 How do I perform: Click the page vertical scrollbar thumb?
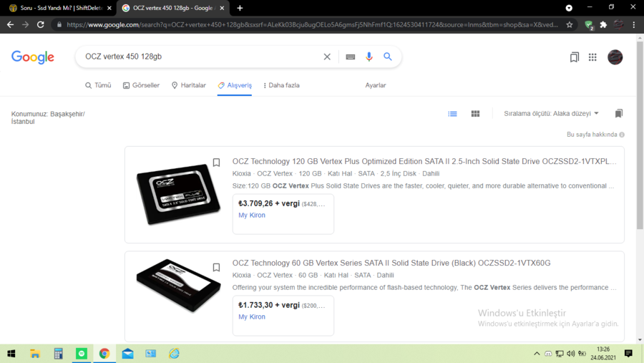coord(640,135)
